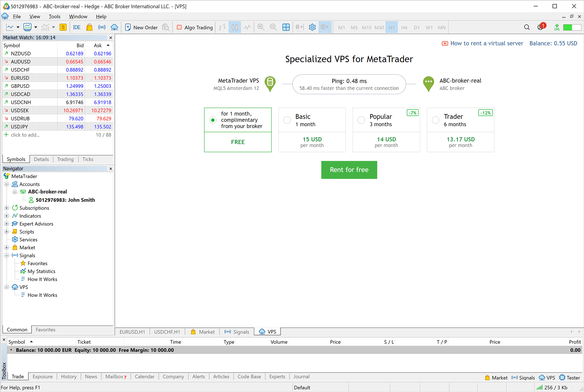This screenshot has height=392, width=584.
Task: Click the Settings gear icon in toolbar
Action: [312, 27]
